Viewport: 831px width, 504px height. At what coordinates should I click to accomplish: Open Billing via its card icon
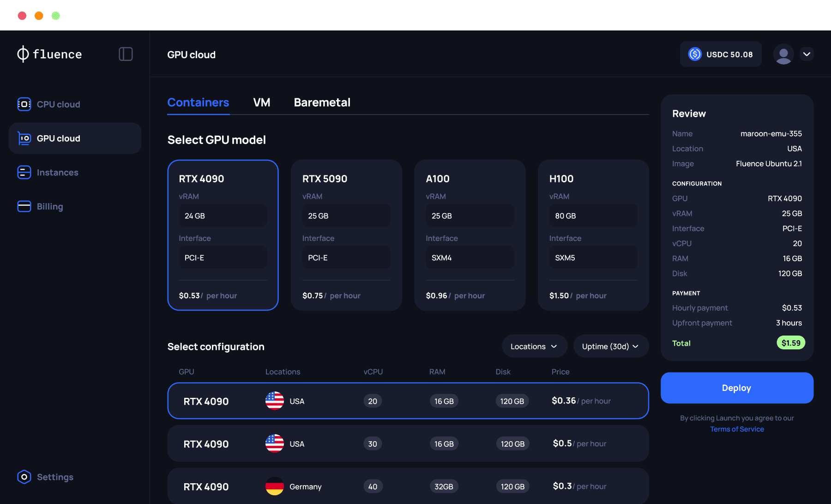24,206
